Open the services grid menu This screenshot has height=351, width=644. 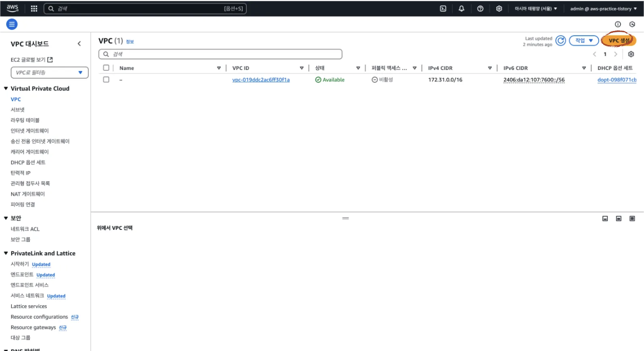(34, 8)
